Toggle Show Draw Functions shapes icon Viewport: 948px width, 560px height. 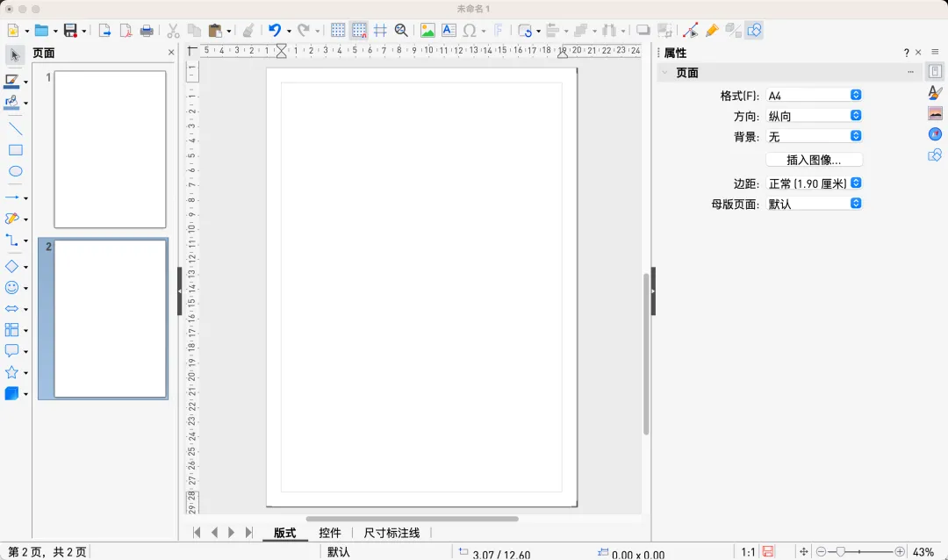click(x=755, y=30)
